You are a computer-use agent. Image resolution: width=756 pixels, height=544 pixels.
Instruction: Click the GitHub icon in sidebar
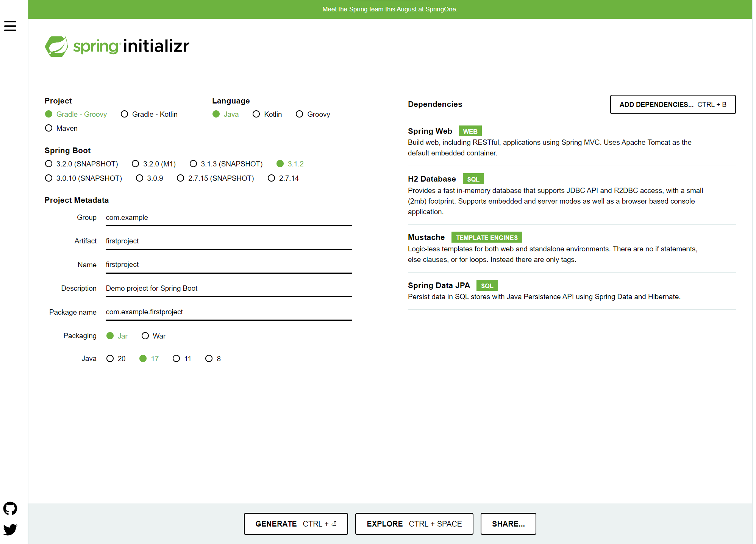(x=10, y=508)
